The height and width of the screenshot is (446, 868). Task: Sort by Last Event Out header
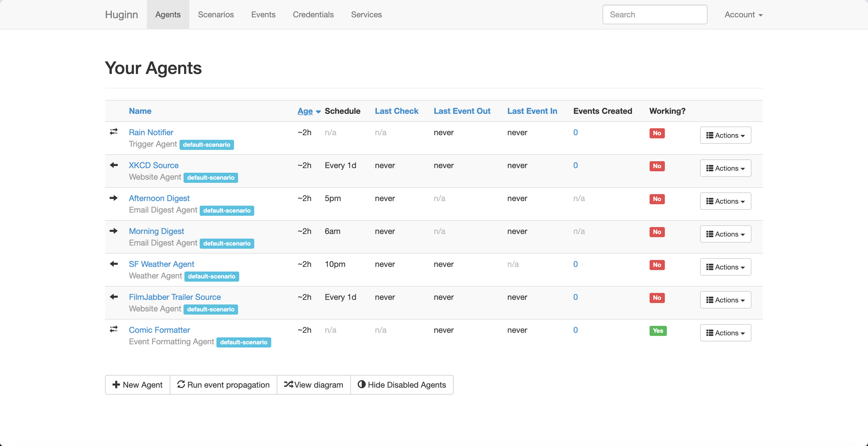(x=462, y=111)
